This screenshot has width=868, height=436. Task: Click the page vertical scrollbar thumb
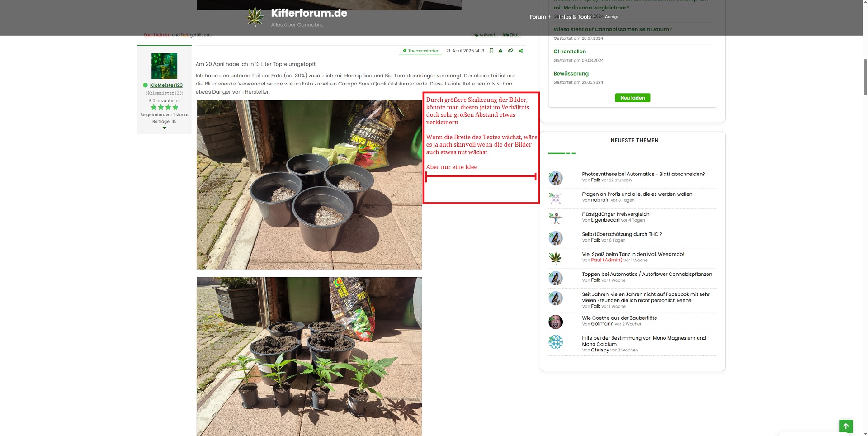pyautogui.click(x=865, y=77)
